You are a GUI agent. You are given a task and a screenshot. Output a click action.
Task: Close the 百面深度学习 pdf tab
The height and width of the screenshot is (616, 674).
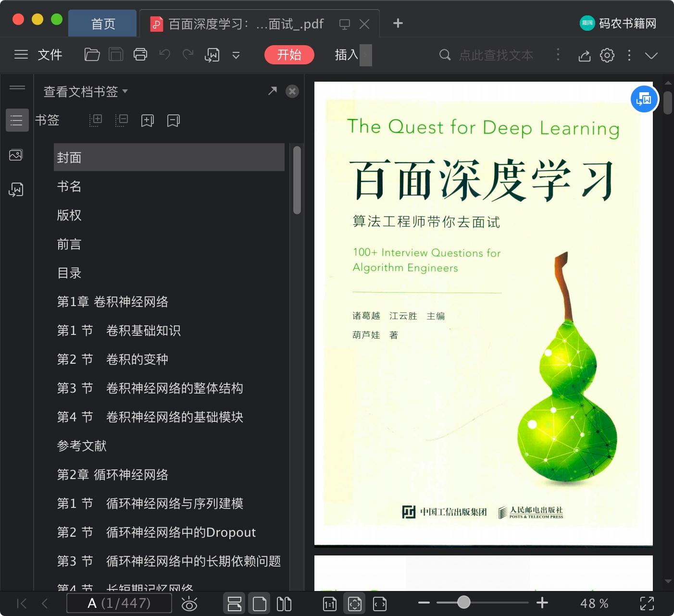click(364, 24)
